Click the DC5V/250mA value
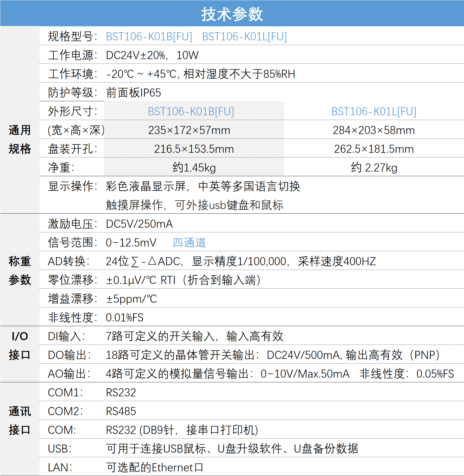The width and height of the screenshot is (464, 476). click(x=139, y=224)
